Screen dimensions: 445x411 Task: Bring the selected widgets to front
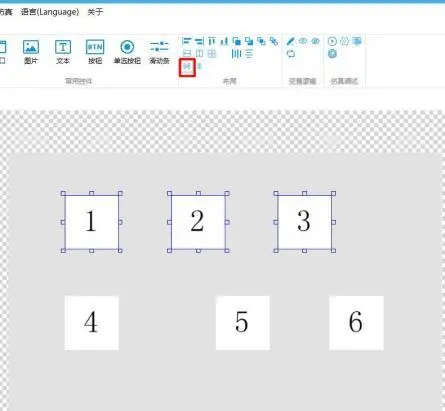click(237, 41)
